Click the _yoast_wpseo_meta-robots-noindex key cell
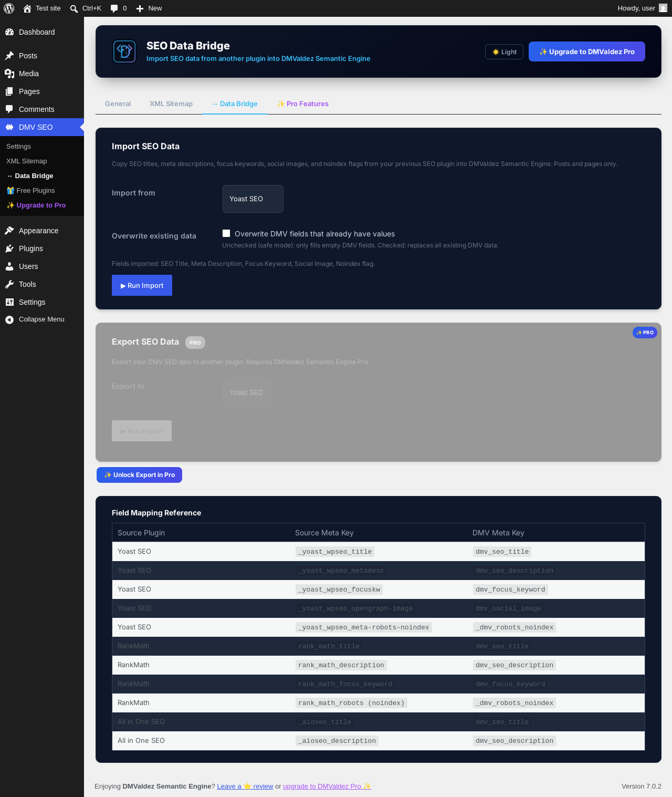672x797 pixels. coord(364,627)
